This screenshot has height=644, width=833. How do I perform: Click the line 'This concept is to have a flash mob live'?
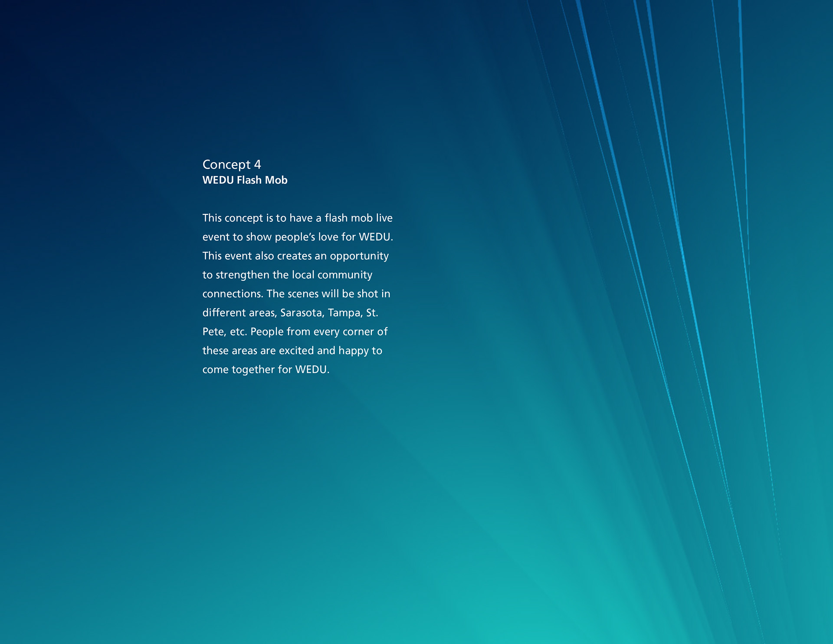[x=297, y=218]
